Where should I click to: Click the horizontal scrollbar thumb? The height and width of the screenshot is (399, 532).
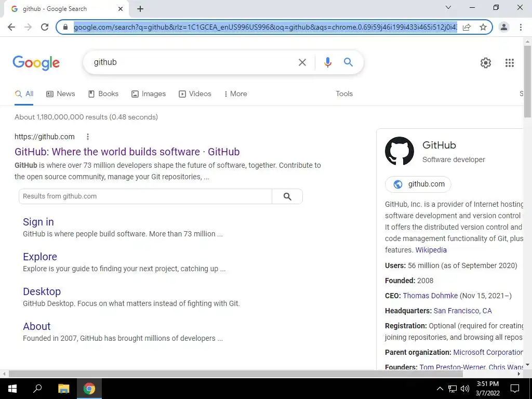(x=235, y=374)
